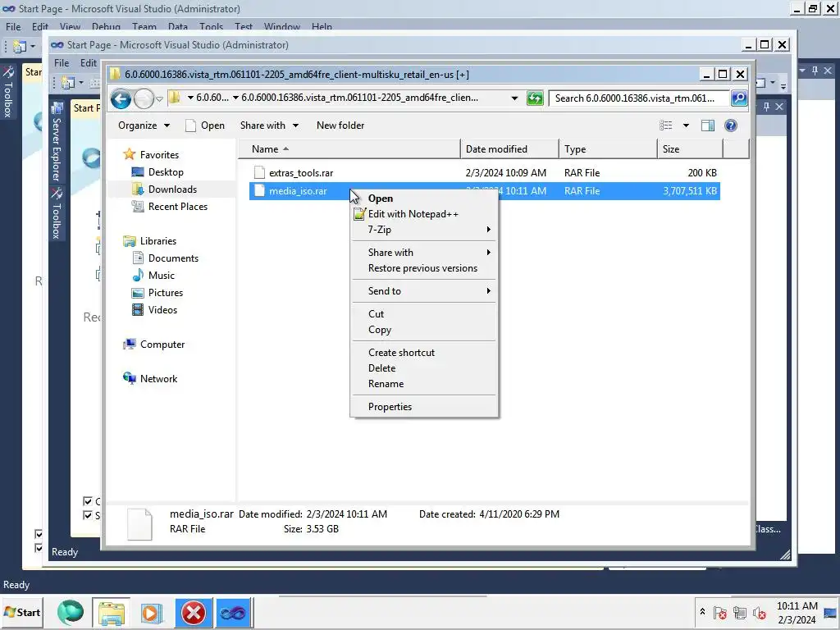Click the Explorer search input field
This screenshot has height=630, width=840.
click(640, 98)
